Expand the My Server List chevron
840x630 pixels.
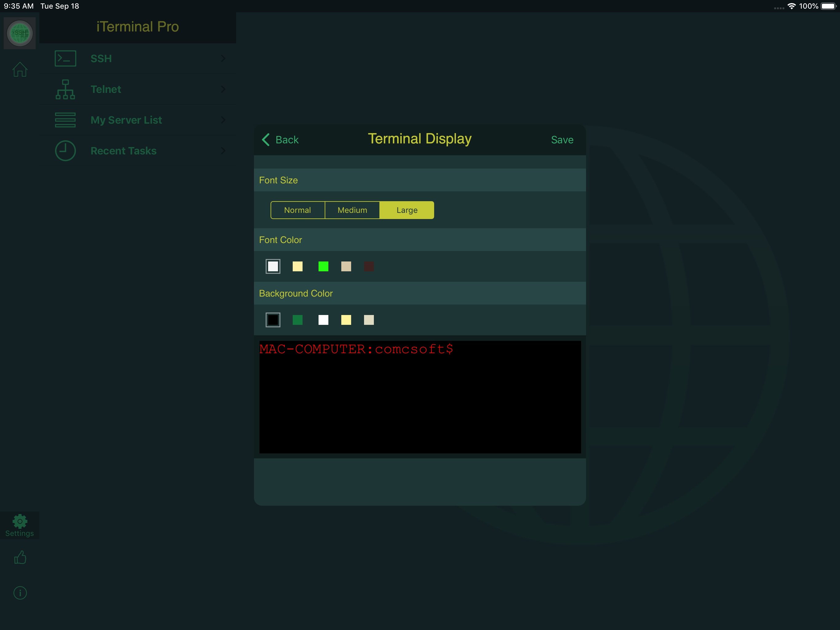pyautogui.click(x=223, y=120)
